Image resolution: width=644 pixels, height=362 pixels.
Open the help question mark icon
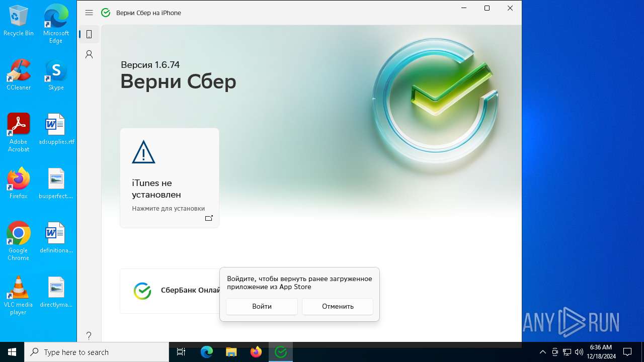89,335
